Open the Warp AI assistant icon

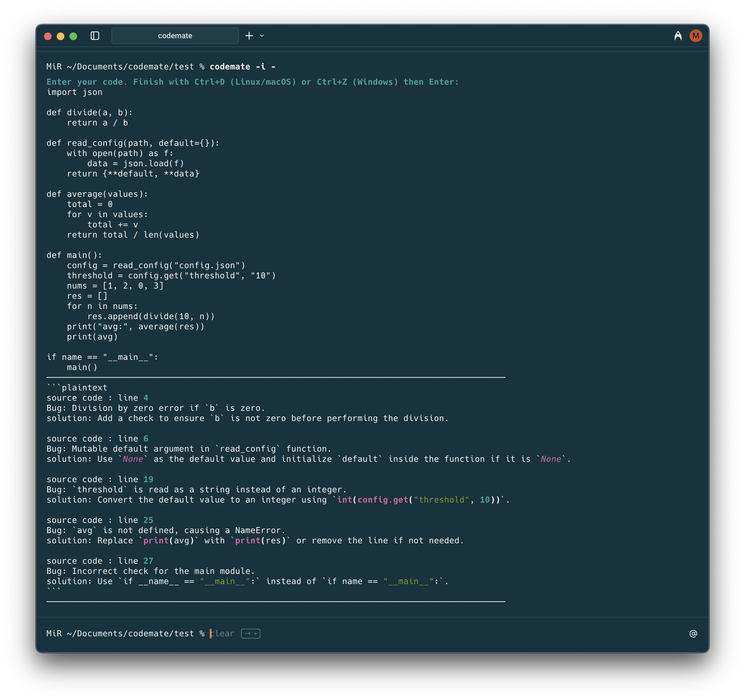tap(677, 36)
